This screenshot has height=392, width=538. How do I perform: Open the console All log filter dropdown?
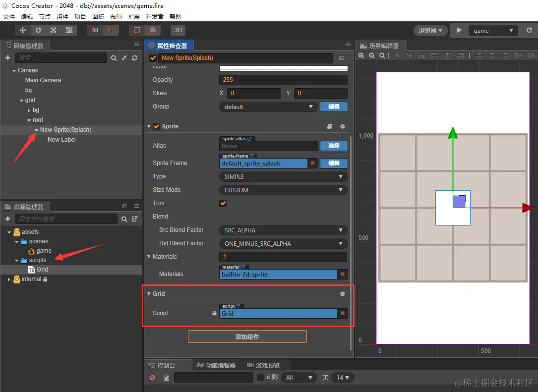pyautogui.click(x=299, y=378)
